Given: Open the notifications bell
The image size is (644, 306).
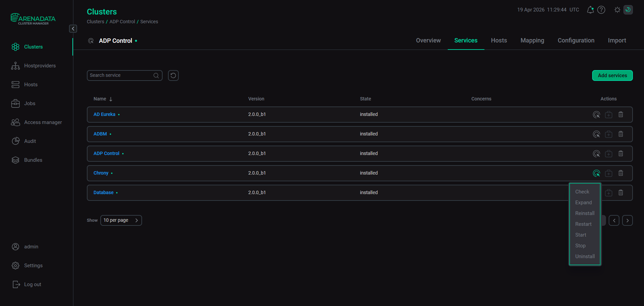Looking at the screenshot, I should click(x=590, y=10).
